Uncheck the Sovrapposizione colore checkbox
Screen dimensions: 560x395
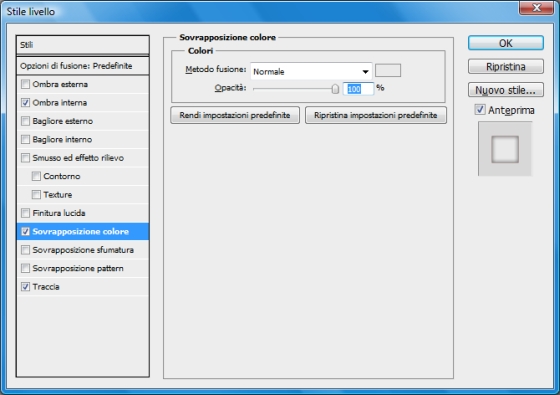[x=25, y=231]
